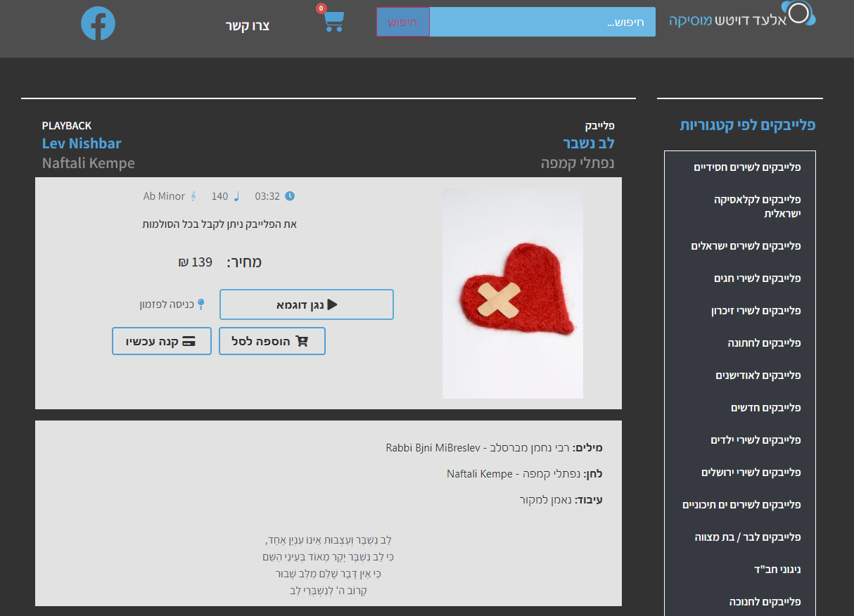Buy now with קנה עכשיו button
Screen dimensions: 854x616
(x=162, y=341)
